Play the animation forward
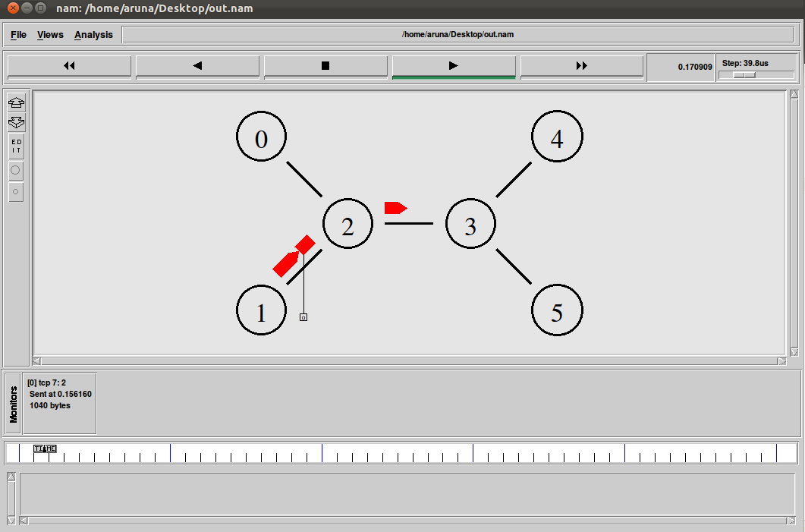Viewport: 805px width, 532px height. [x=453, y=66]
